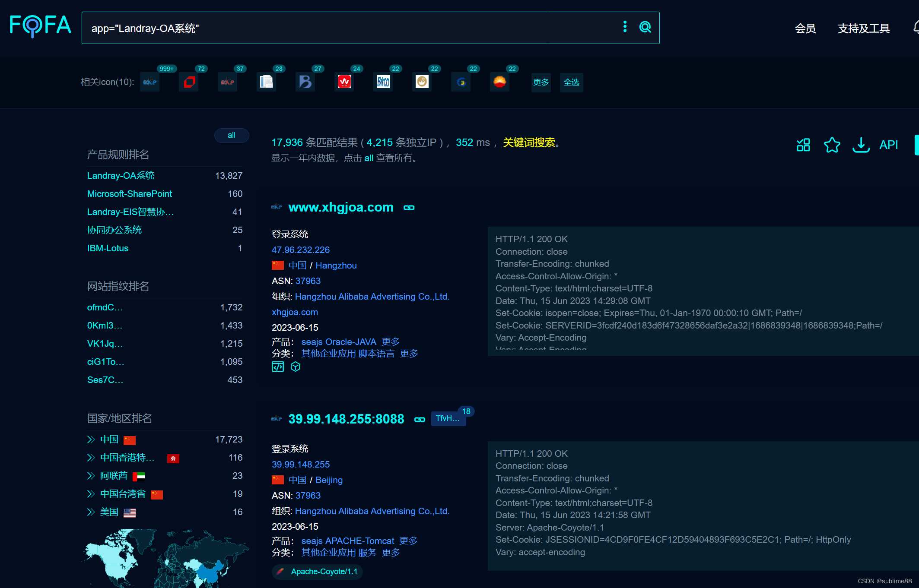This screenshot has width=919, height=588.
Task: Click the search magnifier icon
Action: coord(645,27)
